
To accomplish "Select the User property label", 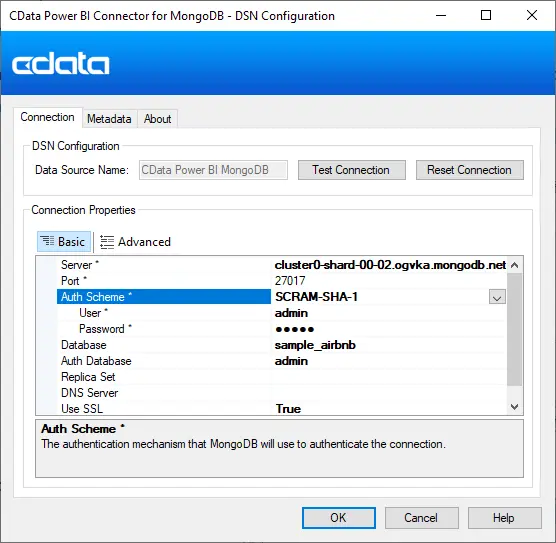I will click(x=93, y=313).
